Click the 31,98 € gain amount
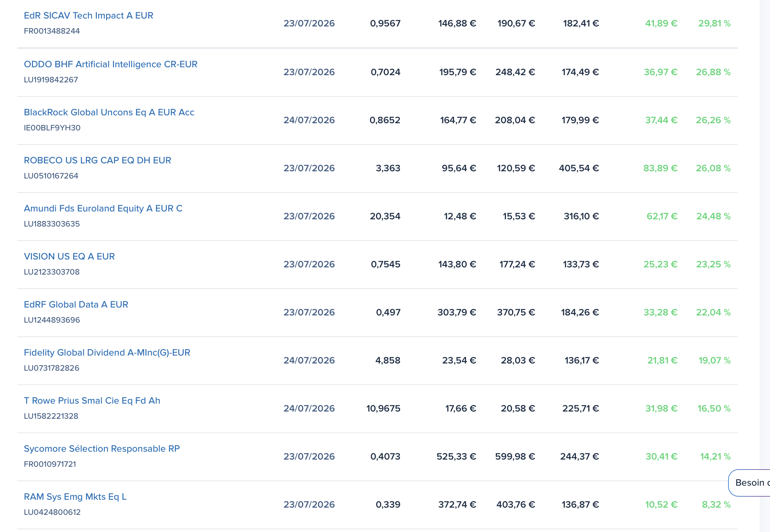Viewport: 770px width, 532px height. click(661, 408)
